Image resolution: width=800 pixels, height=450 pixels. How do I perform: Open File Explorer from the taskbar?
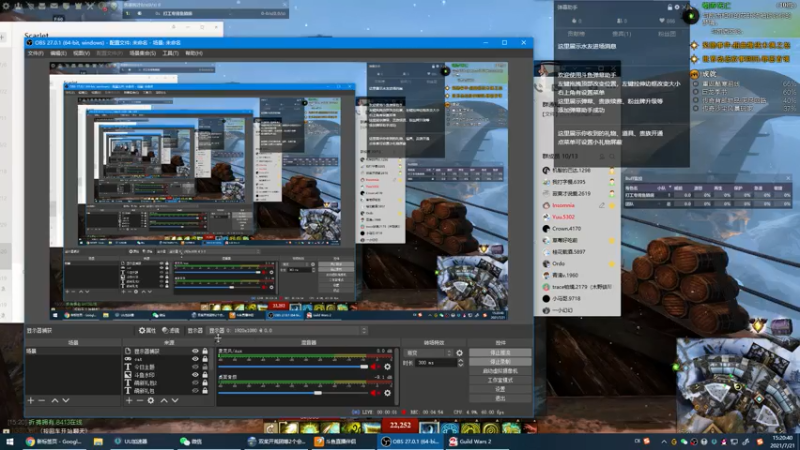[98, 441]
